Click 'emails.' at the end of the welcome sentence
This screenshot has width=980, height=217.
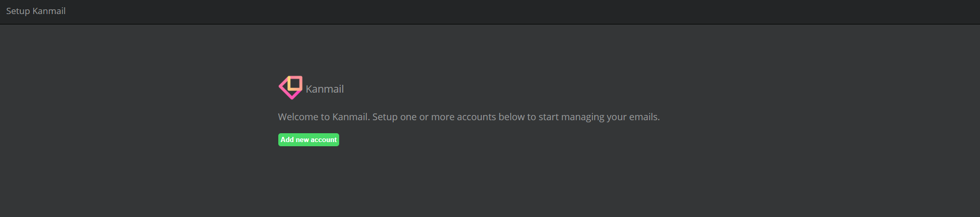click(x=644, y=117)
